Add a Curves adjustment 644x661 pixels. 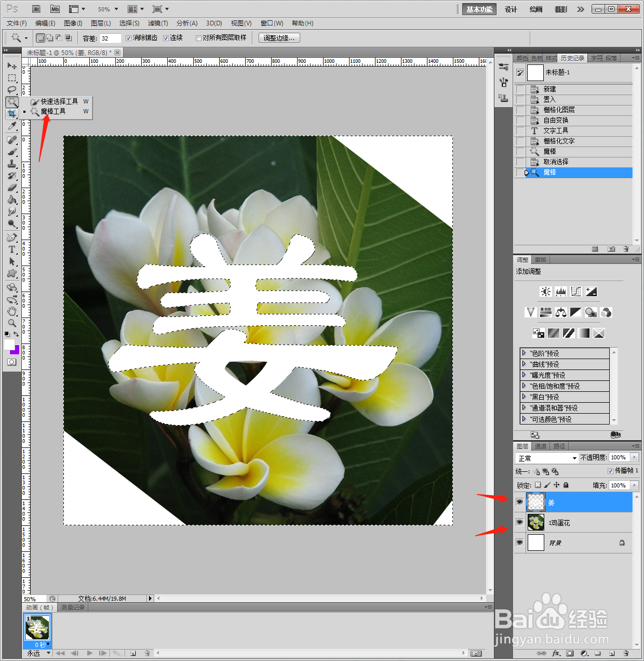click(x=576, y=292)
